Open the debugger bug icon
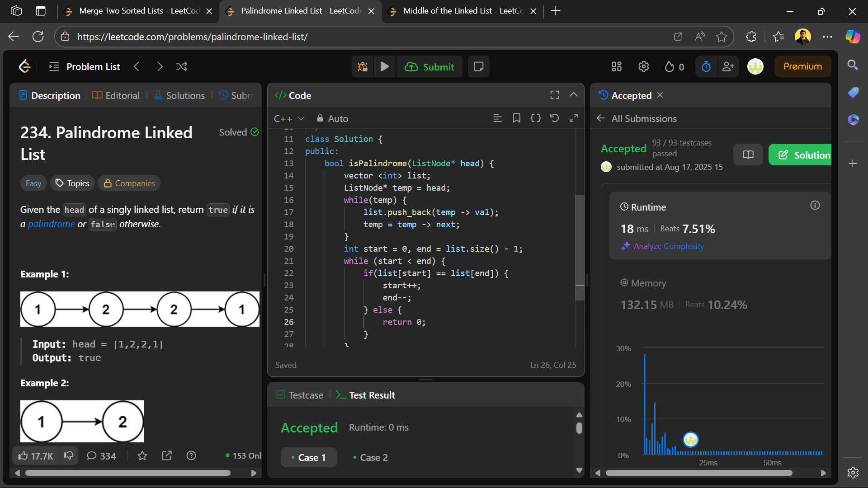The image size is (868, 488). click(363, 67)
